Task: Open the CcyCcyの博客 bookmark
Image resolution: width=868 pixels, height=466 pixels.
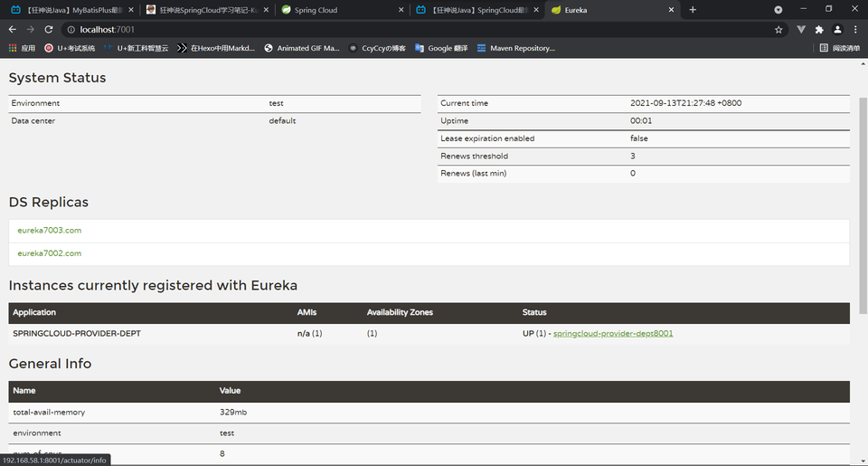Action: (377, 48)
